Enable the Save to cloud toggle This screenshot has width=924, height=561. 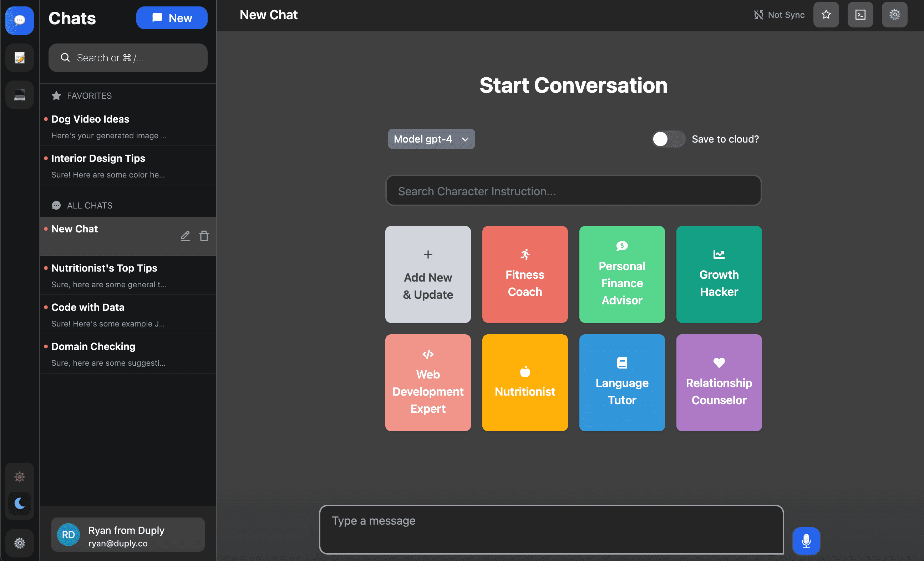[668, 139]
